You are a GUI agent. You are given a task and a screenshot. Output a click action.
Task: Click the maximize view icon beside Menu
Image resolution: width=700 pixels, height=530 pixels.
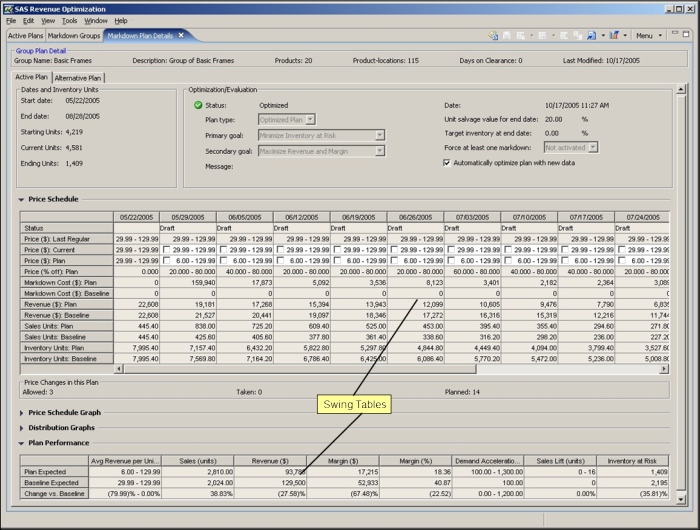point(686,33)
